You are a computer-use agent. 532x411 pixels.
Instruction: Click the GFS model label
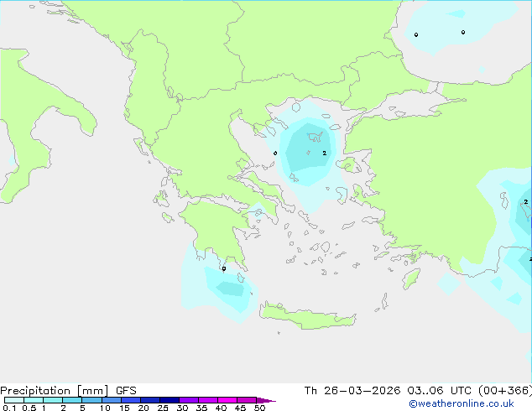(x=126, y=391)
